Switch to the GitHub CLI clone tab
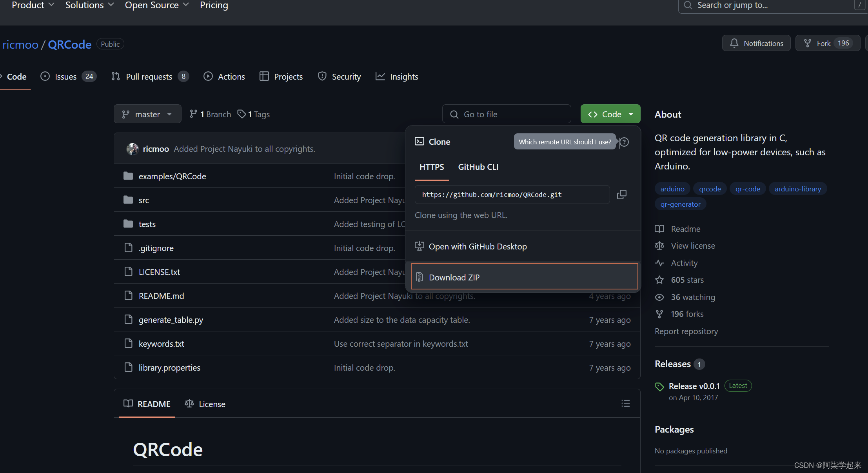868x473 pixels. 478,167
